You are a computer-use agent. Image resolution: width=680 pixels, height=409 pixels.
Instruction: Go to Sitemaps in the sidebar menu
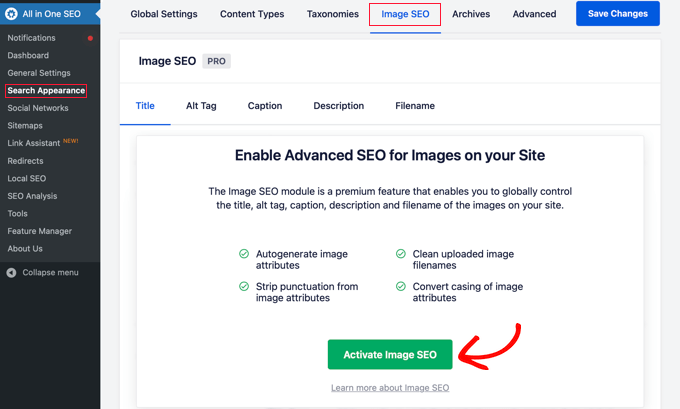click(x=25, y=126)
